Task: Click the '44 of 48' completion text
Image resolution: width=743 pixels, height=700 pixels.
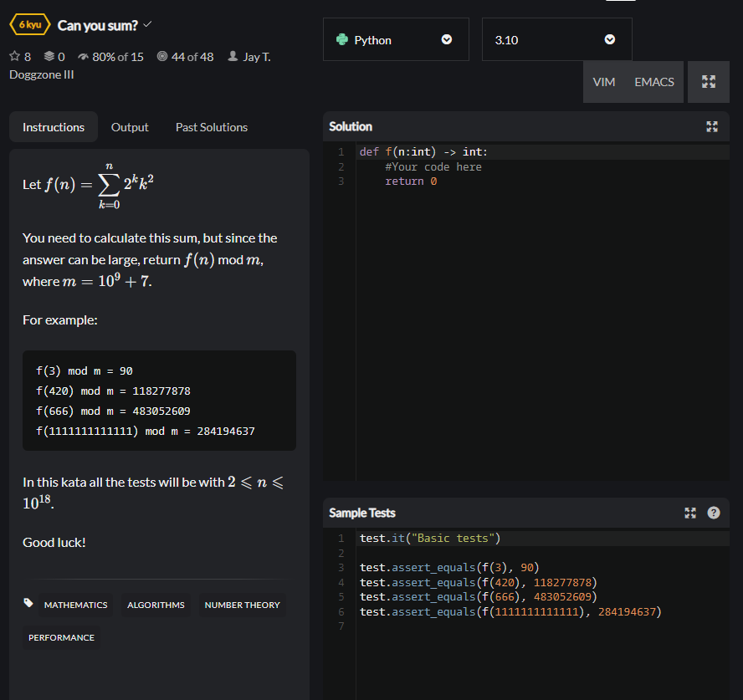Action: pyautogui.click(x=192, y=57)
